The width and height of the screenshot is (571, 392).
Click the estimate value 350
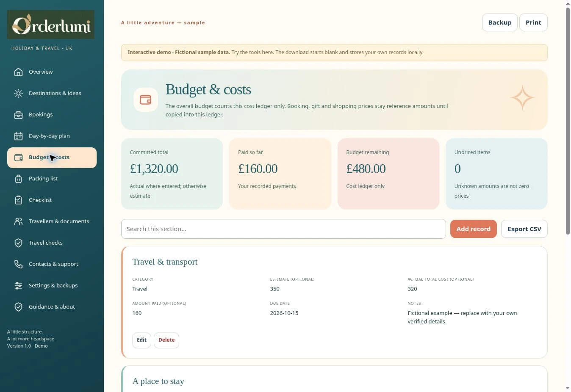pos(275,289)
